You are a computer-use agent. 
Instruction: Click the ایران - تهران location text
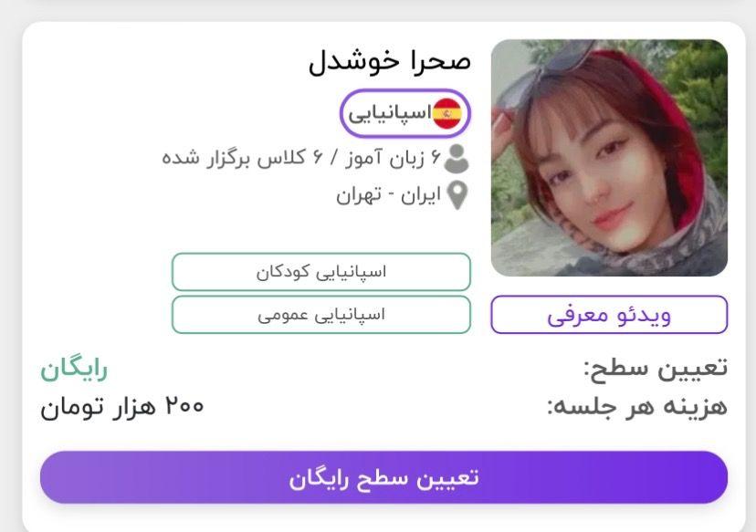click(x=389, y=195)
